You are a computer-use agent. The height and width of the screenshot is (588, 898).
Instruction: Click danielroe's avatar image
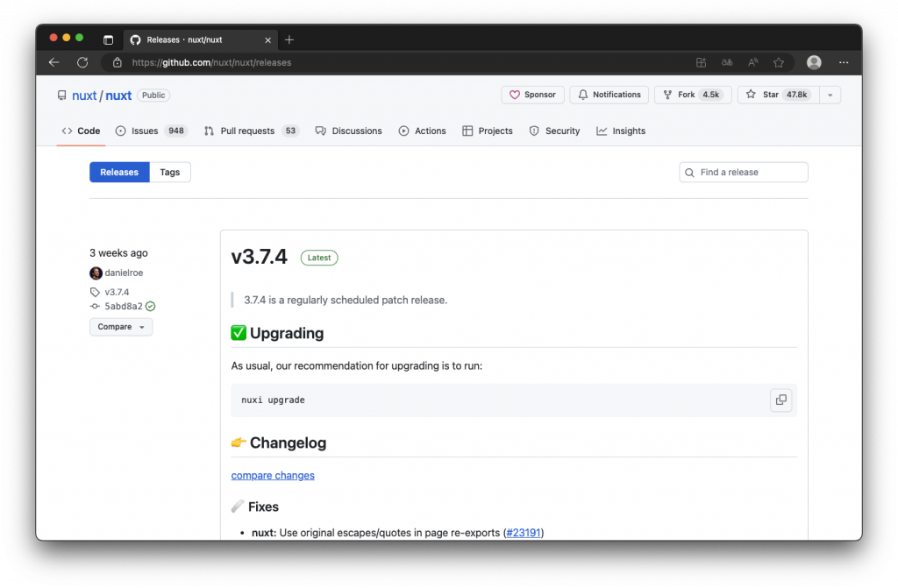tap(96, 273)
